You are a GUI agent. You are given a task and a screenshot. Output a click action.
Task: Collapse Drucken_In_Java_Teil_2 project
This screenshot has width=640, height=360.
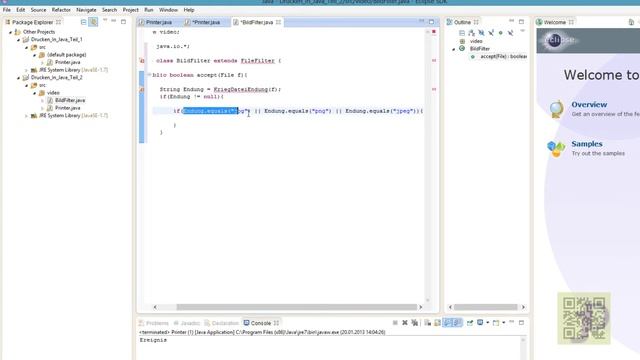click(x=18, y=78)
